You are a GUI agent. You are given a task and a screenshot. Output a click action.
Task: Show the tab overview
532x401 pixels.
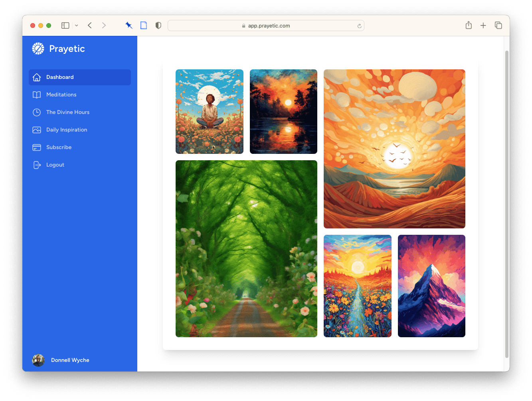pos(498,26)
